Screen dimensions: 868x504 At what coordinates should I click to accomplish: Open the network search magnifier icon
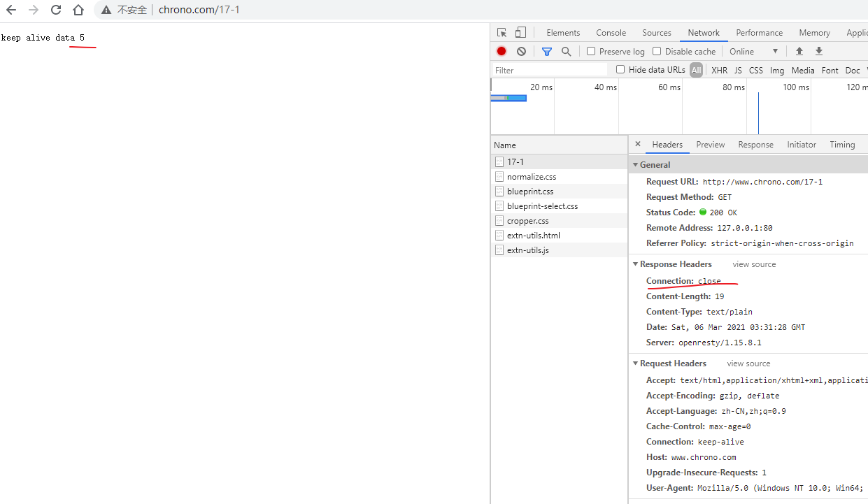(566, 51)
